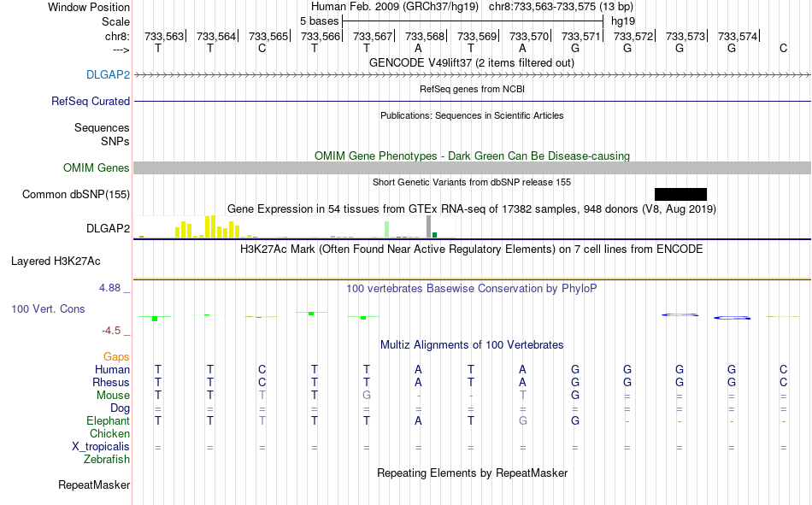Image resolution: width=812 pixels, height=505 pixels.
Task: Click the DLGAP2 GTEx track label
Action: (x=108, y=228)
